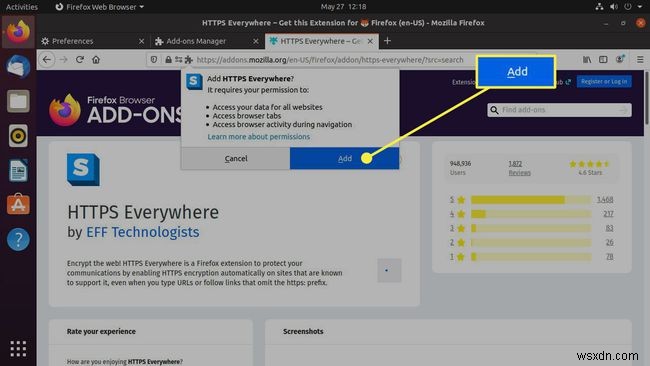Click the padlock site security icon
This screenshot has width=650, height=366.
[x=168, y=60]
